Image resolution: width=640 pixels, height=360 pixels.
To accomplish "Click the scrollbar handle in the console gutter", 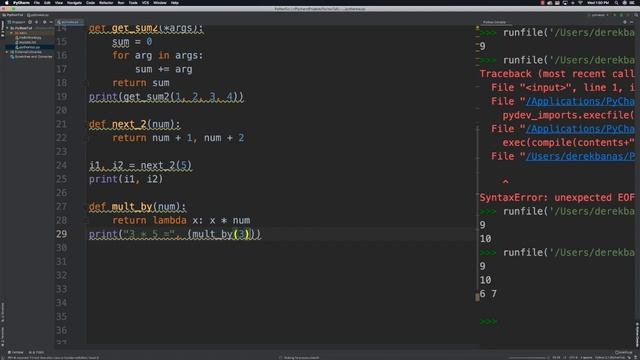I will (477, 297).
